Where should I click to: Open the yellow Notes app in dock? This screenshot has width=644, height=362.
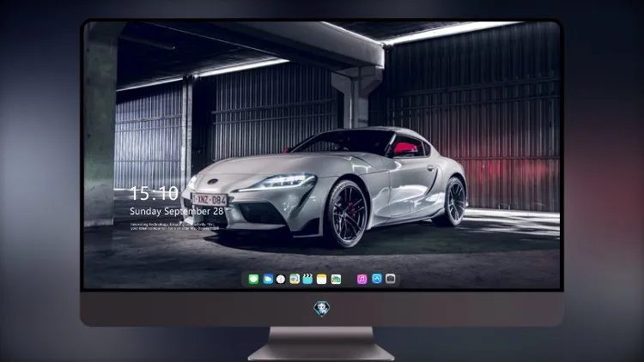[x=322, y=280]
